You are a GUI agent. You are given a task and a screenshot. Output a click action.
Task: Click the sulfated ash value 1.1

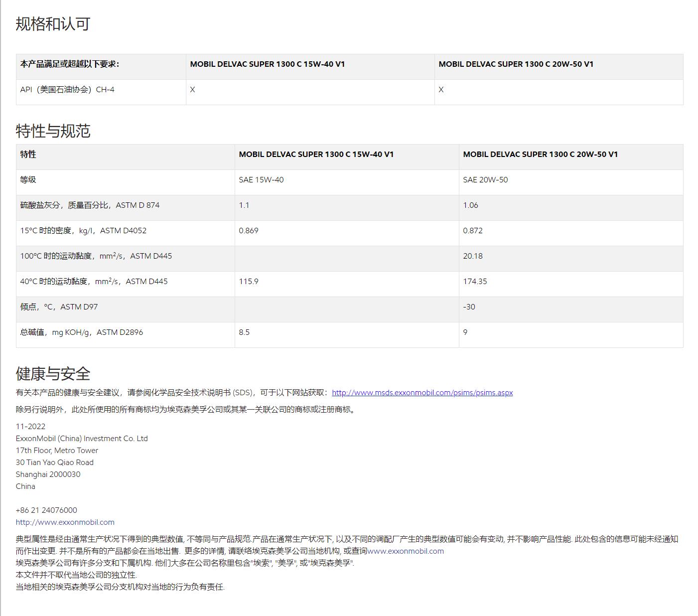[x=244, y=205]
